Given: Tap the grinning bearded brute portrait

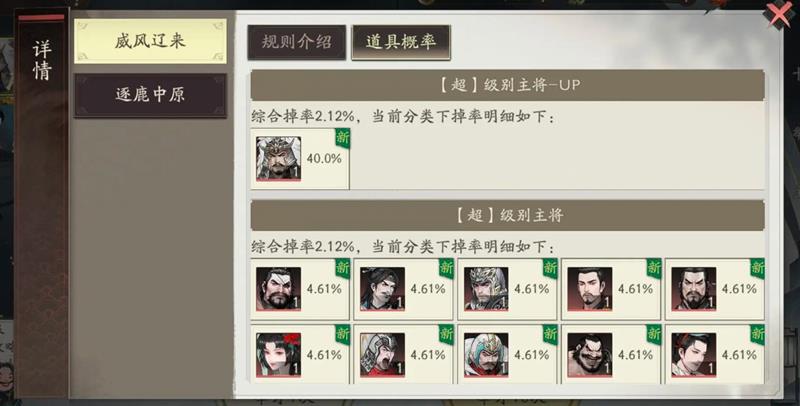Looking at the screenshot, I should 590,355.
